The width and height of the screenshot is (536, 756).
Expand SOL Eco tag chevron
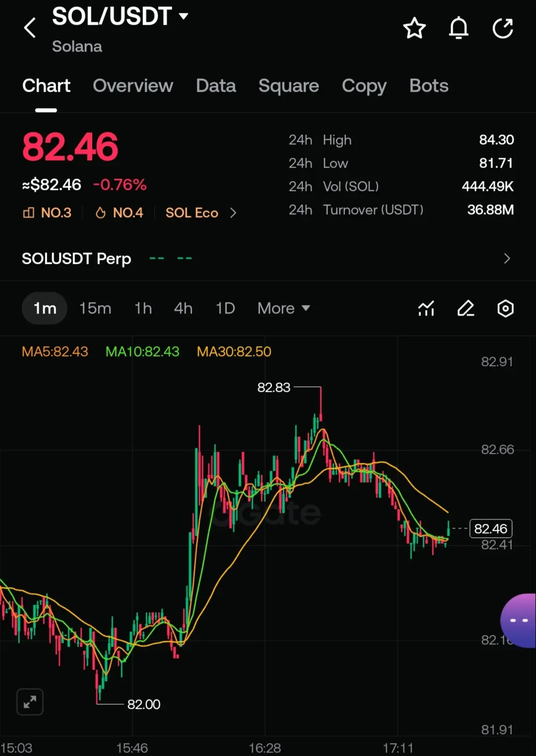tap(233, 213)
